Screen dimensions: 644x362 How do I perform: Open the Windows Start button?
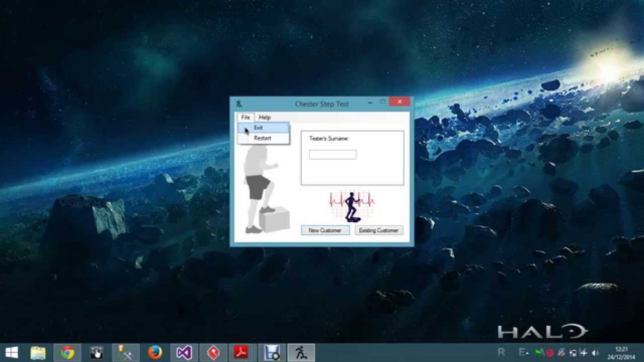12,353
